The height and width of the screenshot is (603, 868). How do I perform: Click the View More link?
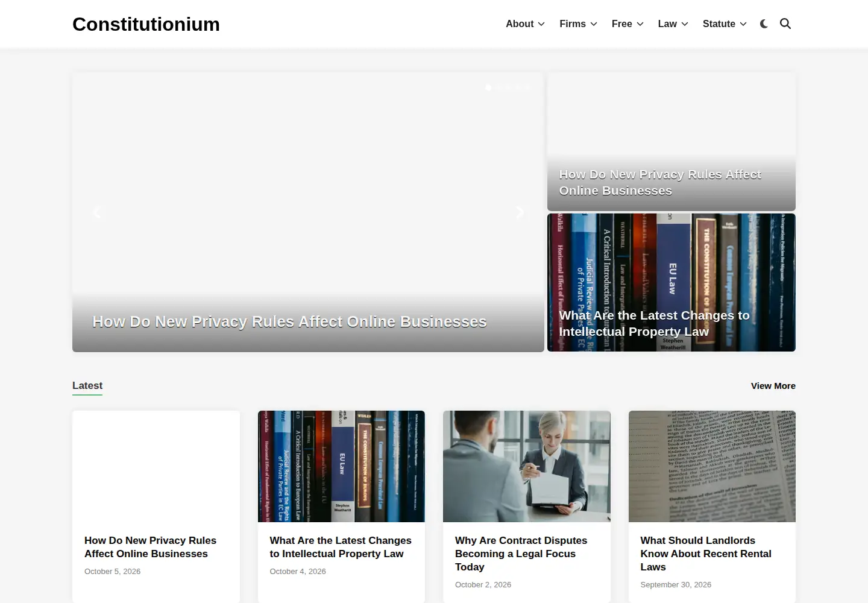click(x=773, y=386)
